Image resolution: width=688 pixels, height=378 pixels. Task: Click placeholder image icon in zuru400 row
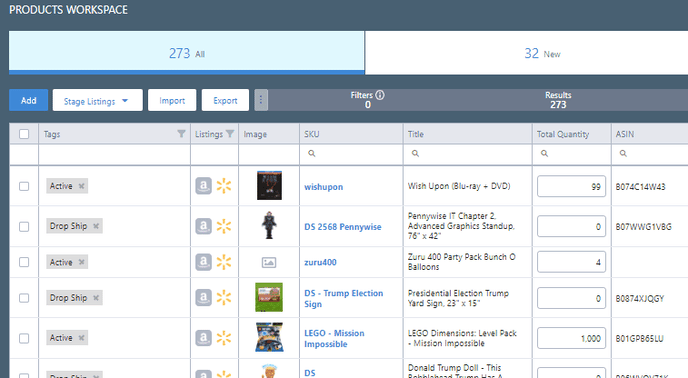[x=269, y=263]
